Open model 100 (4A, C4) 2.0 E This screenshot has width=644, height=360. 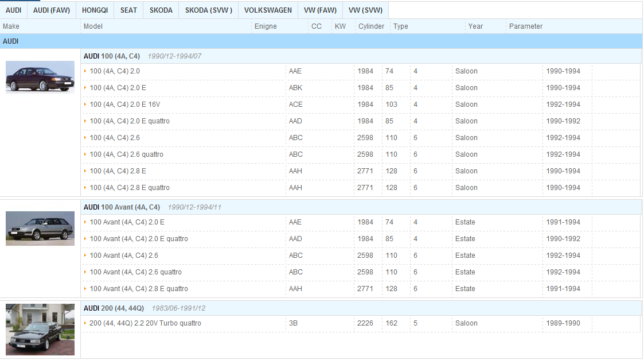(x=118, y=88)
